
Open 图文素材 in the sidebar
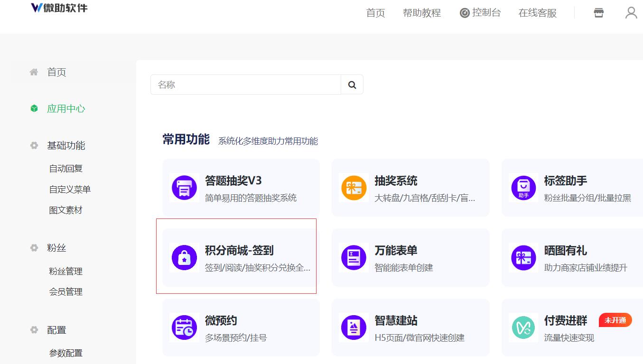[65, 210]
